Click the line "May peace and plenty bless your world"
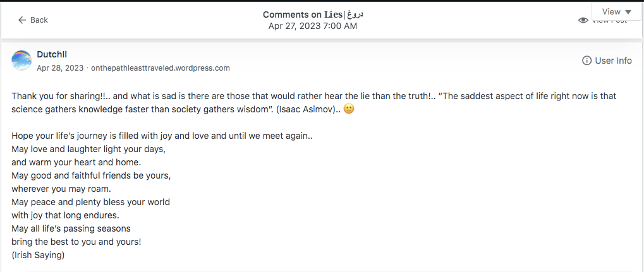This screenshot has width=644, height=272. (x=90, y=202)
